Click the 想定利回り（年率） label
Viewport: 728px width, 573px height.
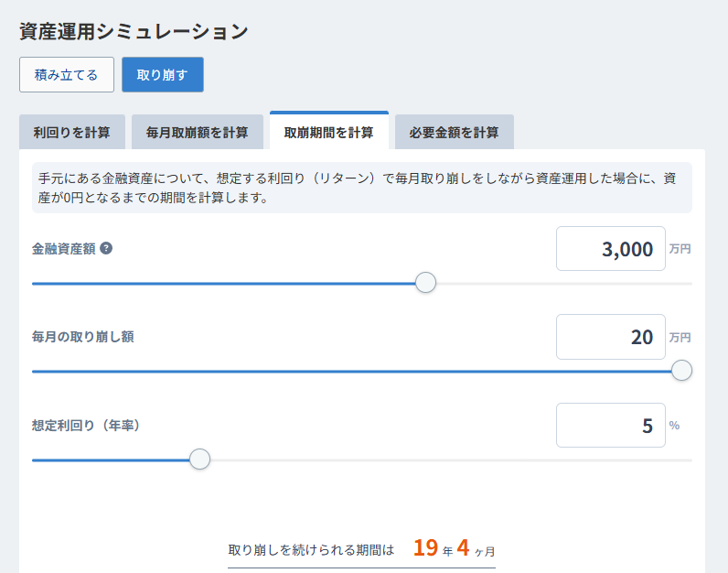point(86,425)
